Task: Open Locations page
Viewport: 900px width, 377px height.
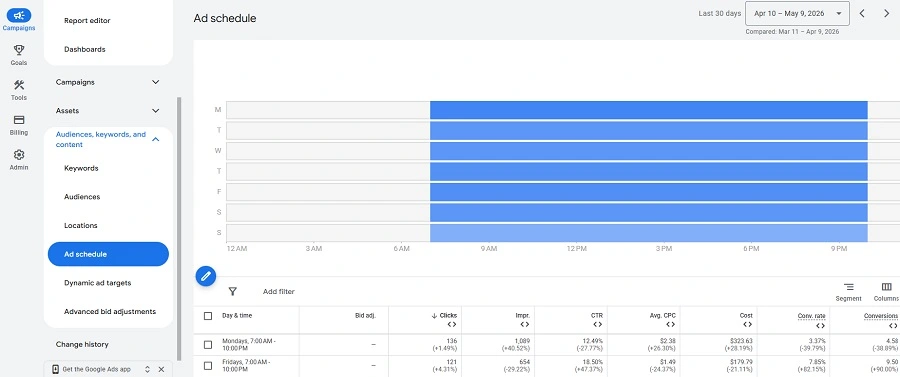Action: (81, 226)
